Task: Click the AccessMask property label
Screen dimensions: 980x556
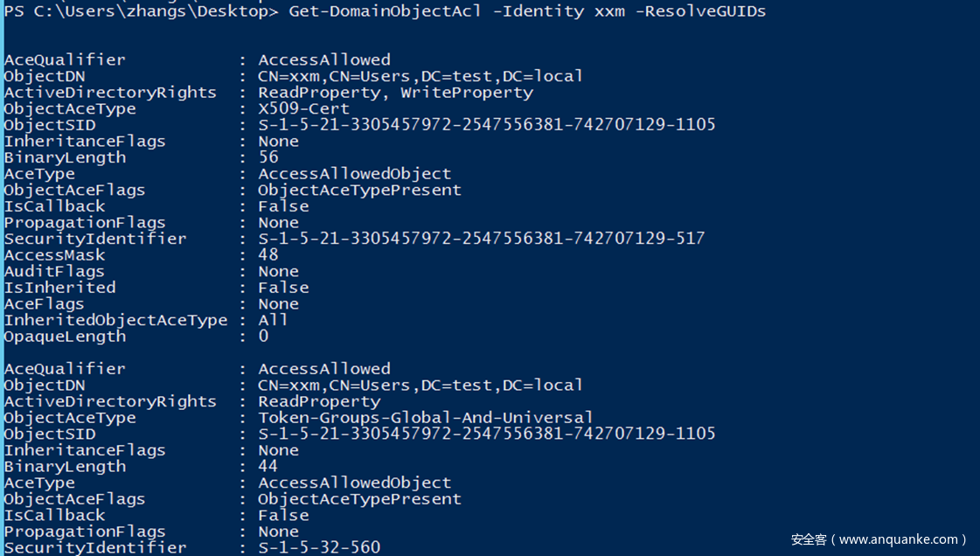Action: [x=54, y=255]
